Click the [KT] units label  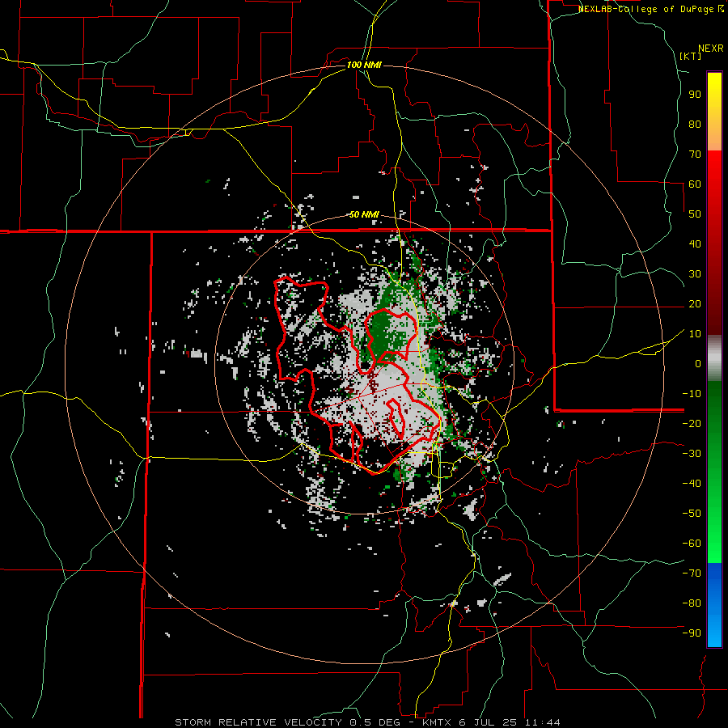click(x=691, y=56)
